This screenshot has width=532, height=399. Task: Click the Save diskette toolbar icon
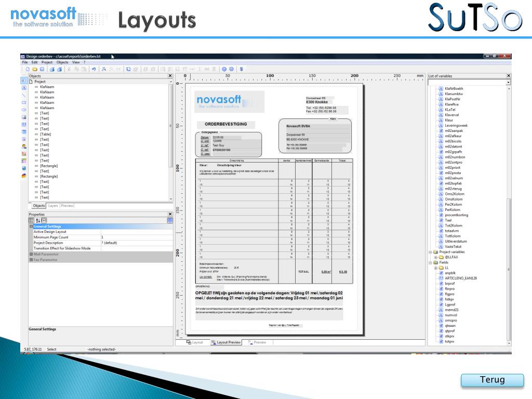click(42, 69)
